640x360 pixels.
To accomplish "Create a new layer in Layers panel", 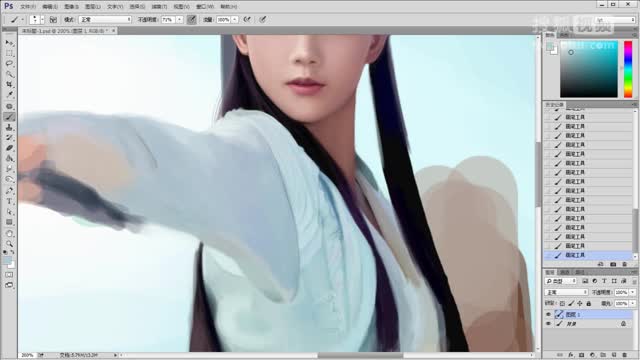I will point(613,355).
